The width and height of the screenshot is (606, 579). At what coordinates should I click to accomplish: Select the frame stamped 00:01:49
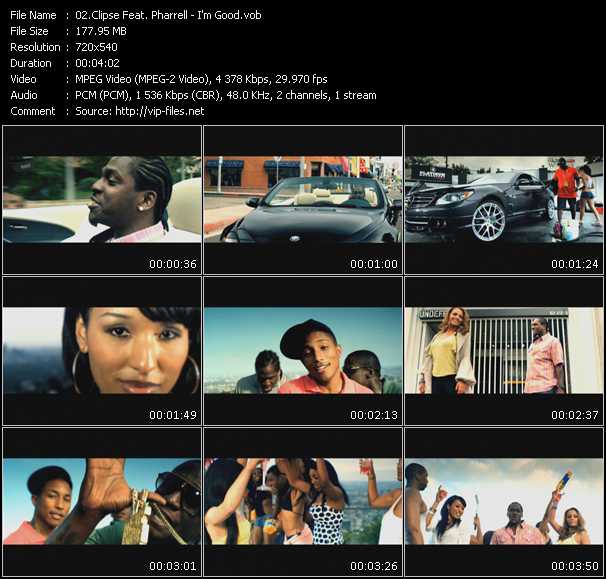click(102, 351)
